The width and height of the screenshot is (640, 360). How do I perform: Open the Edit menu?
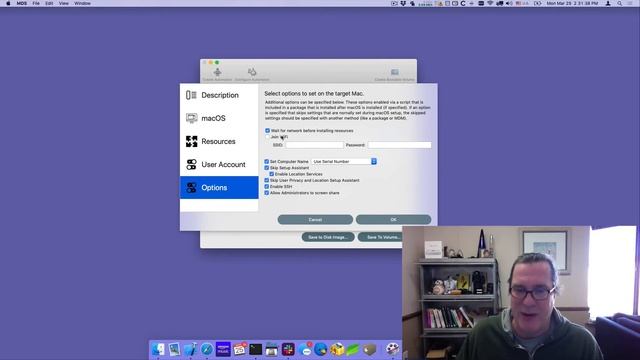coord(49,3)
